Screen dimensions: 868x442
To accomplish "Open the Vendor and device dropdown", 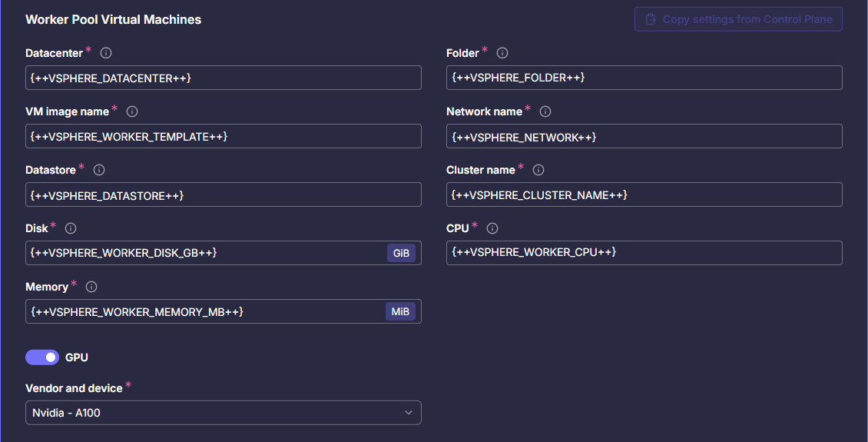I will pyautogui.click(x=223, y=413).
